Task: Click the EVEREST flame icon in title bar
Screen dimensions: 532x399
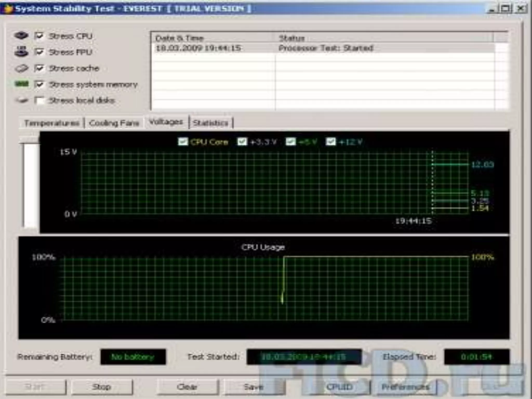Action: click(8, 9)
